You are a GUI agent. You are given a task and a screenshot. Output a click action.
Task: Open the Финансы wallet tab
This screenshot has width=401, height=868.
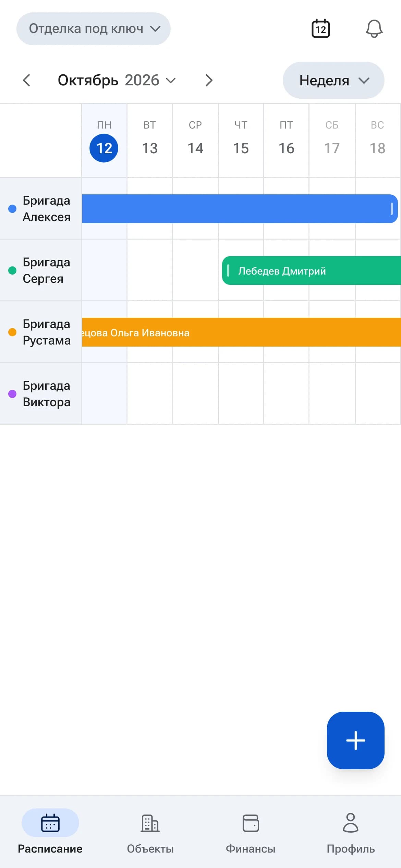[251, 833]
